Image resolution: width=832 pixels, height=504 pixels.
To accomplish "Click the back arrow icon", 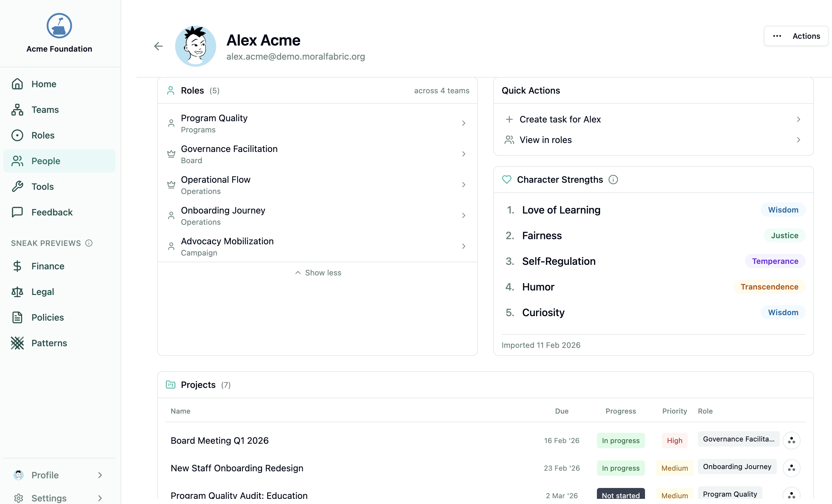I will coord(158,46).
